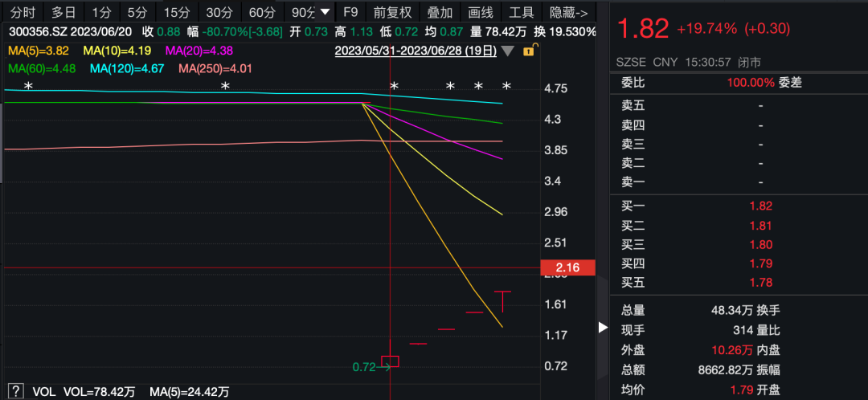Screen dimensions: 868x400
Task: Collapse the right quote panel with arrow
Action: click(x=604, y=327)
